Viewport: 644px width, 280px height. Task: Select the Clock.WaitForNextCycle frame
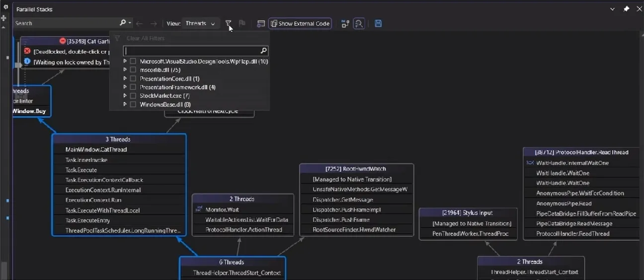(x=209, y=111)
